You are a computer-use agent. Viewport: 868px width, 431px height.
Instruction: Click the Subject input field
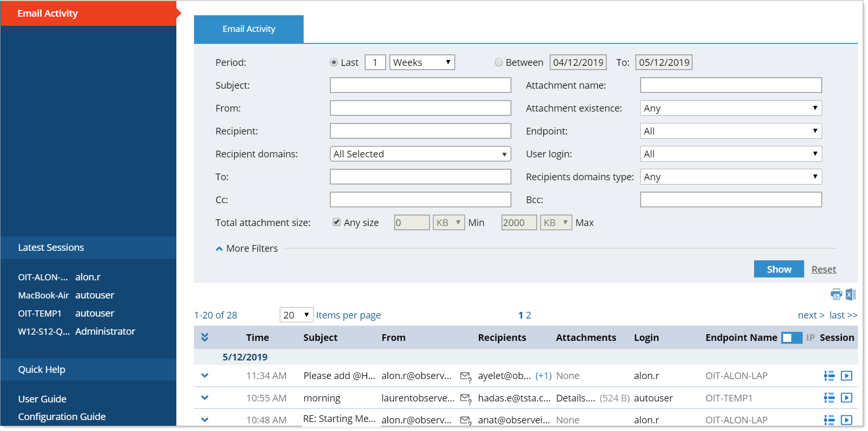coord(420,85)
